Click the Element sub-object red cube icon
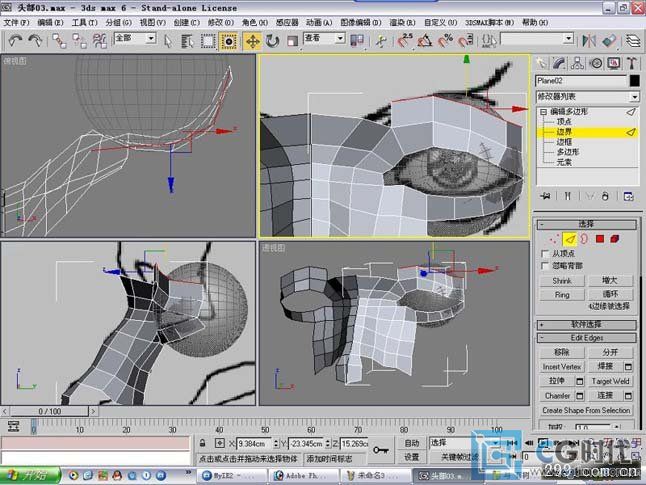The image size is (646, 485). pyautogui.click(x=615, y=239)
